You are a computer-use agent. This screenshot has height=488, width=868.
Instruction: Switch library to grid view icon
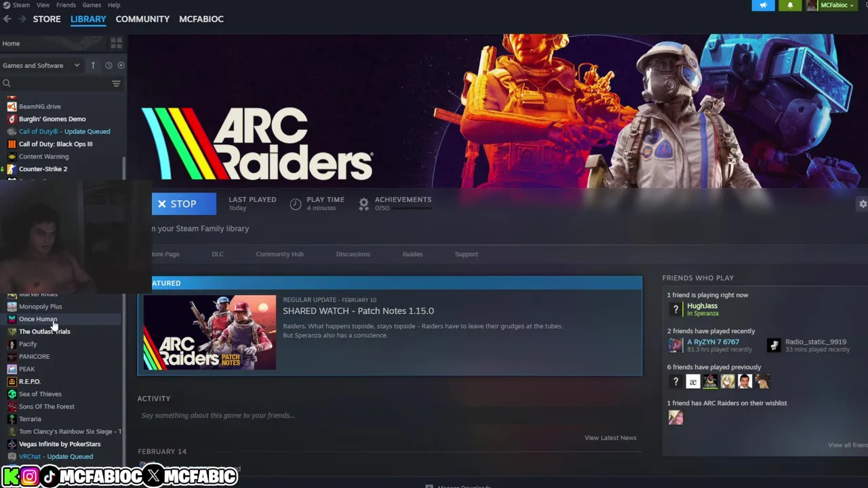click(116, 43)
